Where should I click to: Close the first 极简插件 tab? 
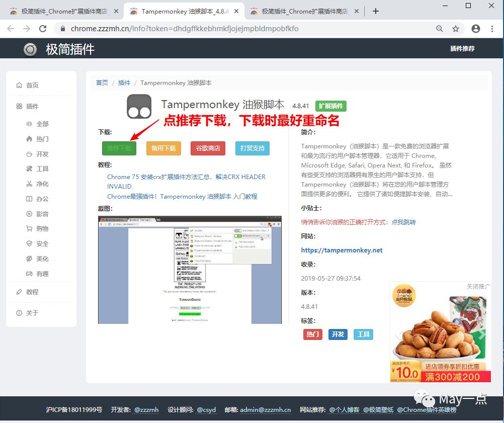tap(116, 11)
